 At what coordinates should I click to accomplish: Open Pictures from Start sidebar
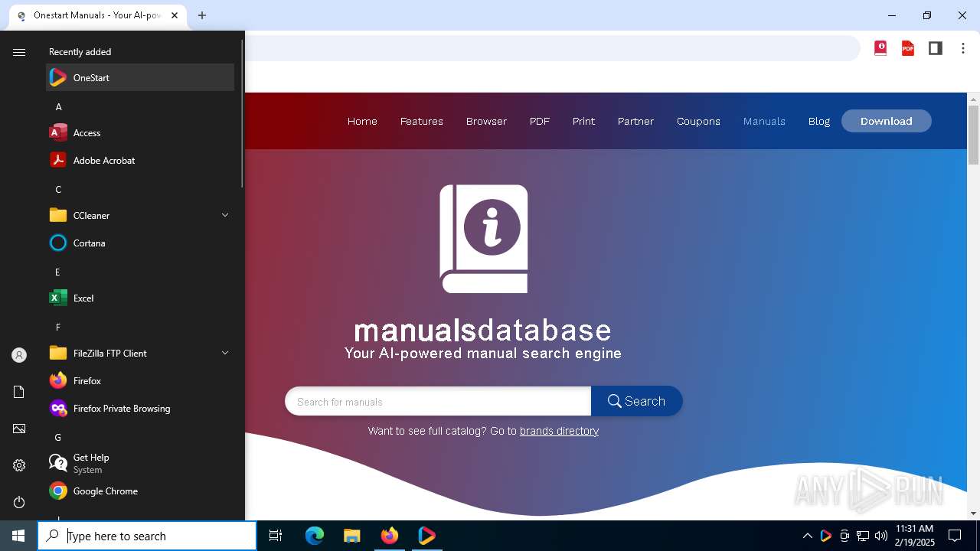point(19,429)
